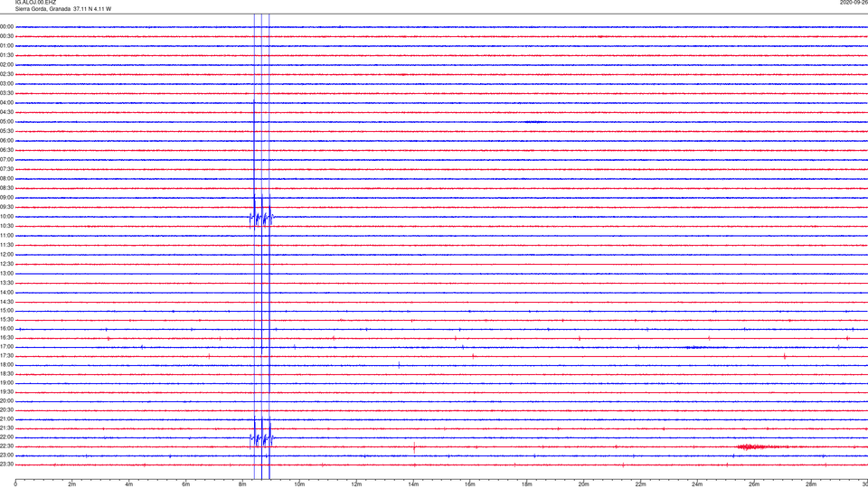868x488 pixels.
Task: Select the 13:30 trace time label
Action: pyautogui.click(x=7, y=283)
